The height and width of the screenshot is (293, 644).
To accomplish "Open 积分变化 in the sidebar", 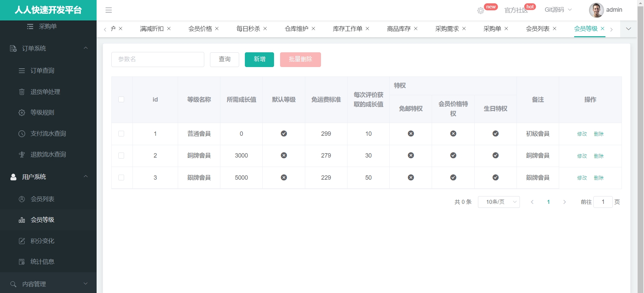I will 48,241.
